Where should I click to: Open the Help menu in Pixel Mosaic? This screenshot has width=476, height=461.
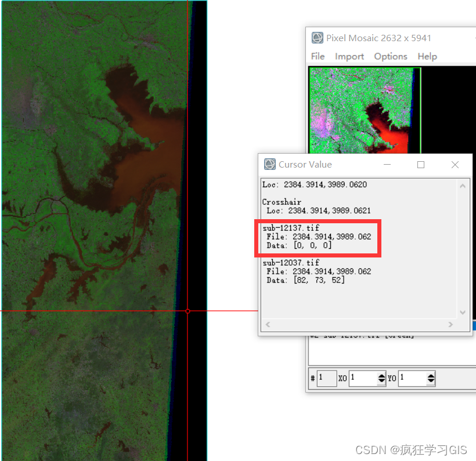[x=427, y=56]
